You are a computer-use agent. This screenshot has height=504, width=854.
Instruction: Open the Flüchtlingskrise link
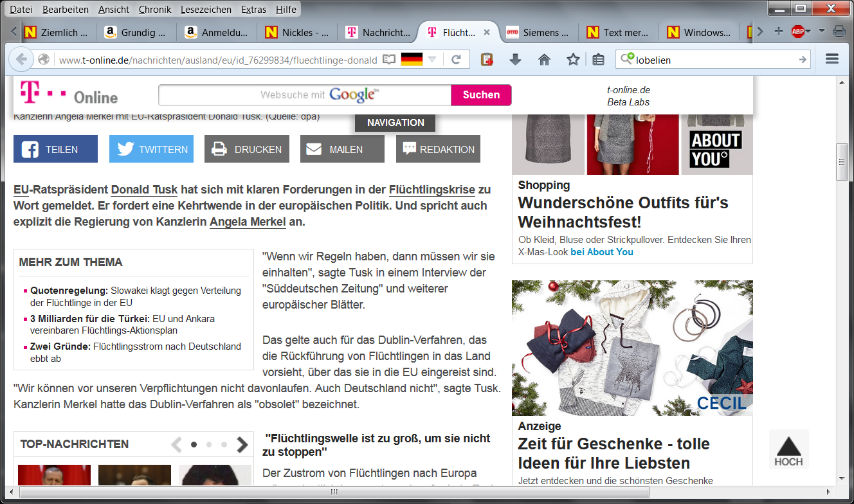[432, 190]
